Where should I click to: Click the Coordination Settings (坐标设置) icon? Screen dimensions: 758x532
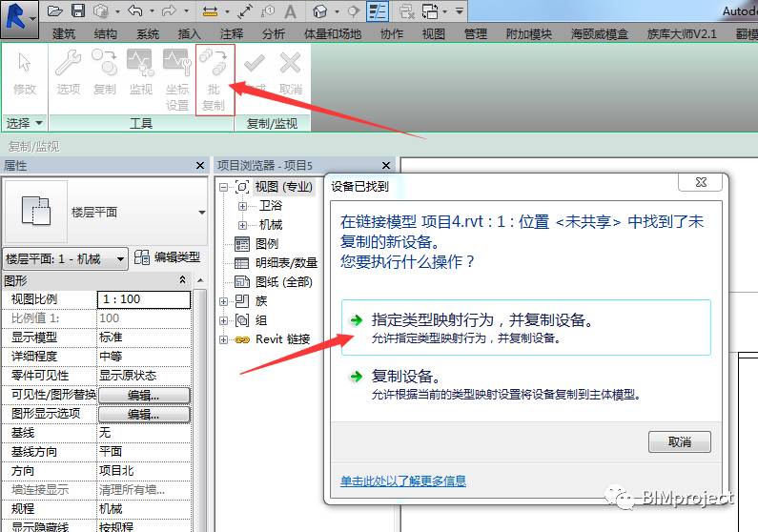[177, 65]
